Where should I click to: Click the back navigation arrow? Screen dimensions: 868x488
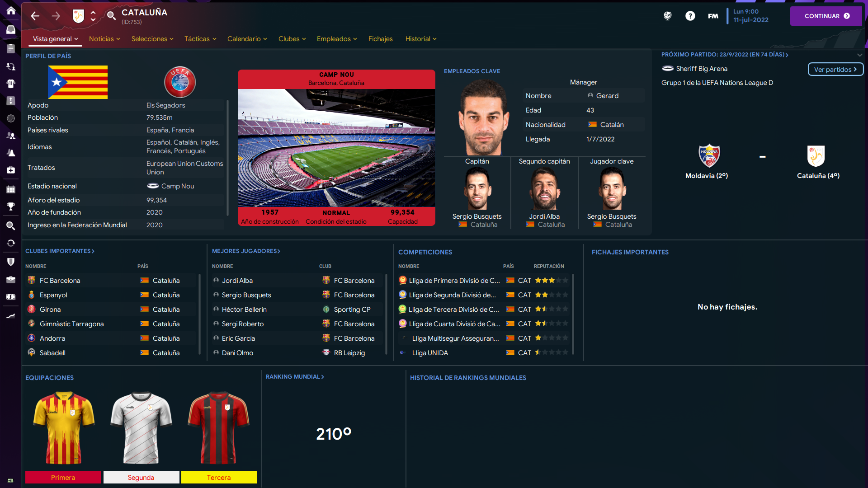tap(35, 16)
